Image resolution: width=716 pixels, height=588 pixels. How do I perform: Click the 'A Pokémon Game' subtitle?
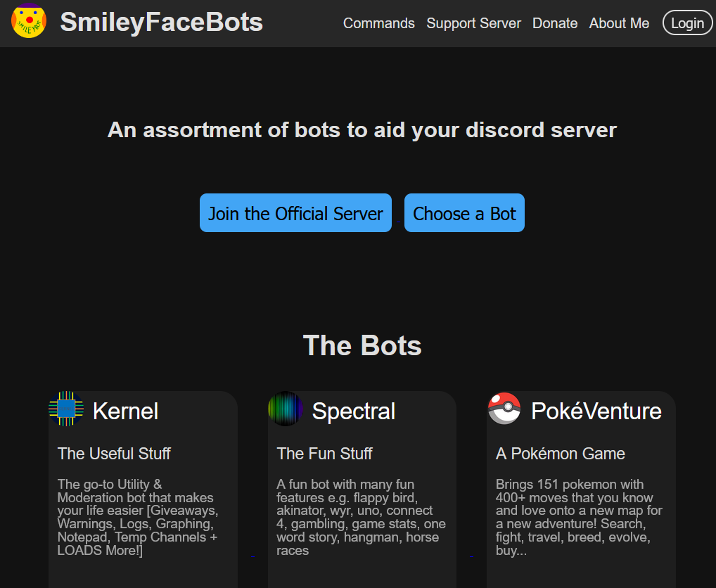pos(560,454)
